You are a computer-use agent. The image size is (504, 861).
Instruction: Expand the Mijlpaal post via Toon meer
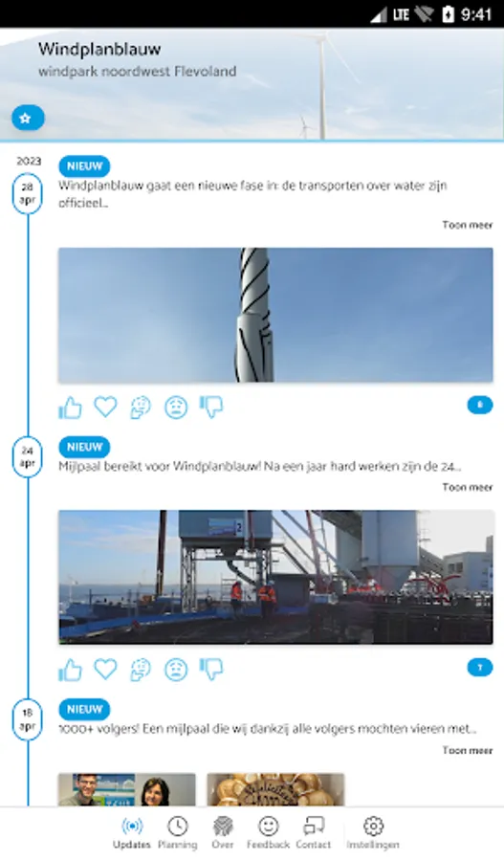[468, 487]
